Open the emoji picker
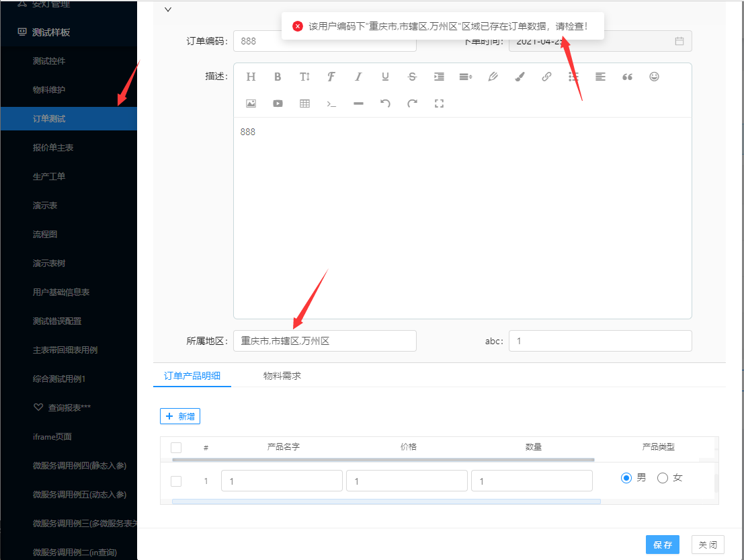This screenshot has height=560, width=744. [x=655, y=77]
